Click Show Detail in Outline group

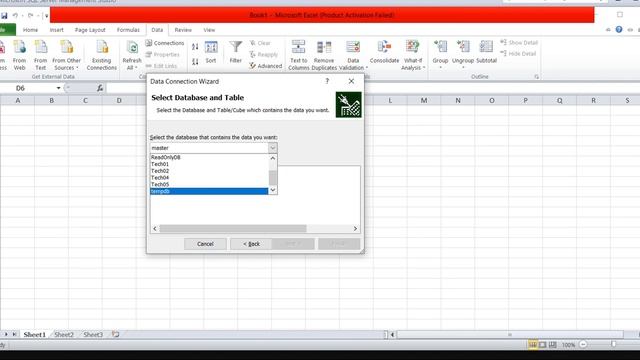(519, 42)
